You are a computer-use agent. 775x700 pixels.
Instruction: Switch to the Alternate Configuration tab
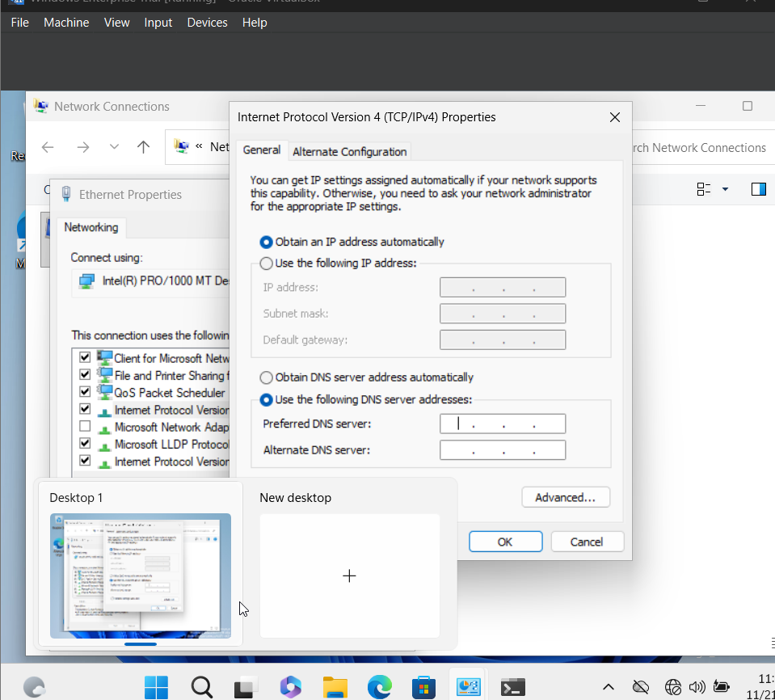tap(349, 151)
